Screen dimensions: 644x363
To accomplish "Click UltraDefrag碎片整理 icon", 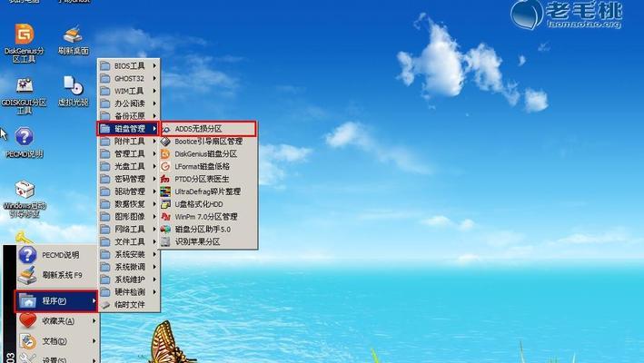I will click(165, 191).
